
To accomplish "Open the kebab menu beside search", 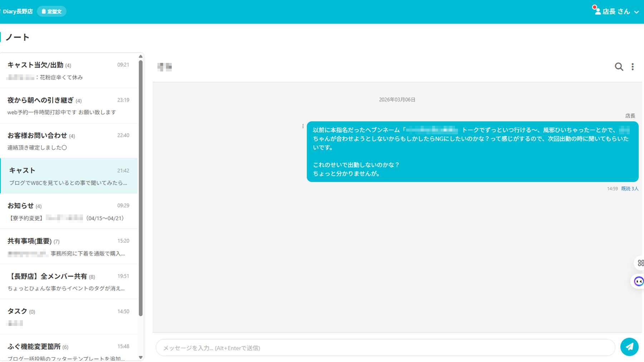I will click(633, 66).
